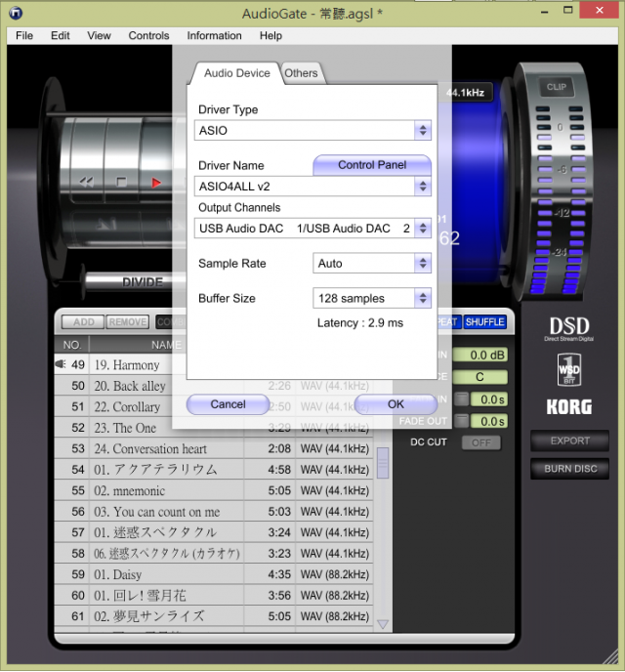The width and height of the screenshot is (625, 672).
Task: Click the BURN DISC button
Action: pyautogui.click(x=569, y=469)
